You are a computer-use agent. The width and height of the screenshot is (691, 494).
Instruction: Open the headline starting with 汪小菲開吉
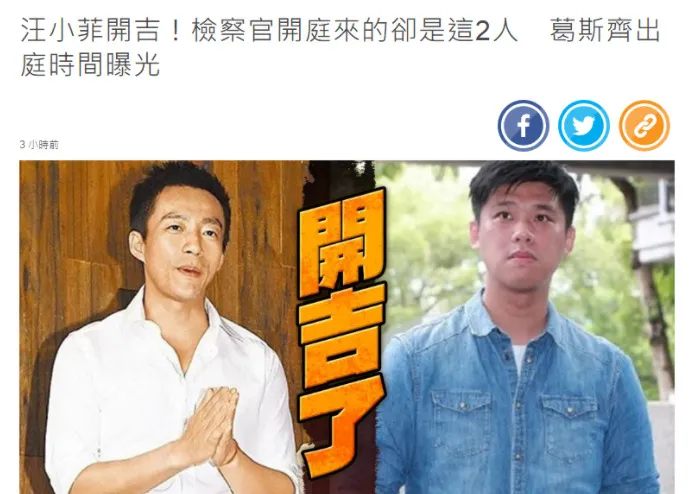tap(341, 48)
